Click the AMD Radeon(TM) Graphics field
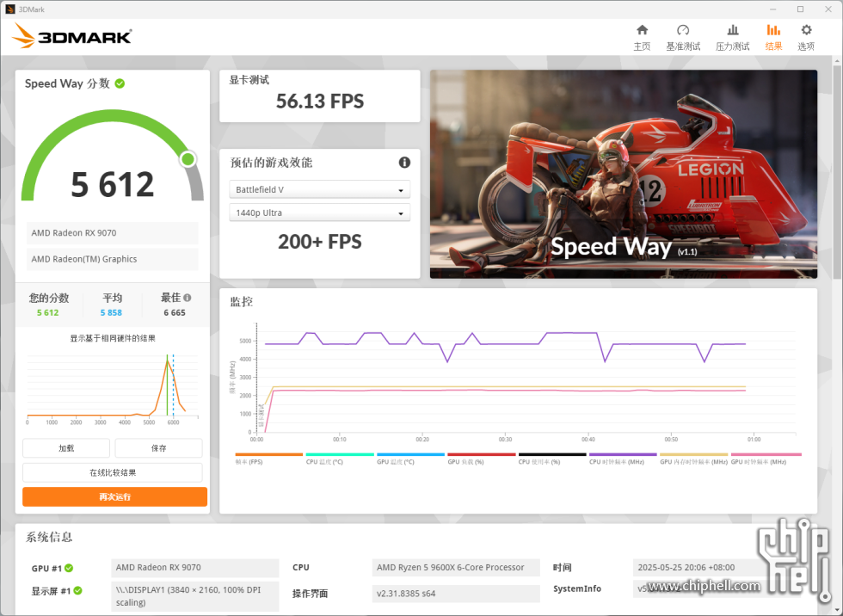This screenshot has height=616, width=843. click(x=113, y=259)
